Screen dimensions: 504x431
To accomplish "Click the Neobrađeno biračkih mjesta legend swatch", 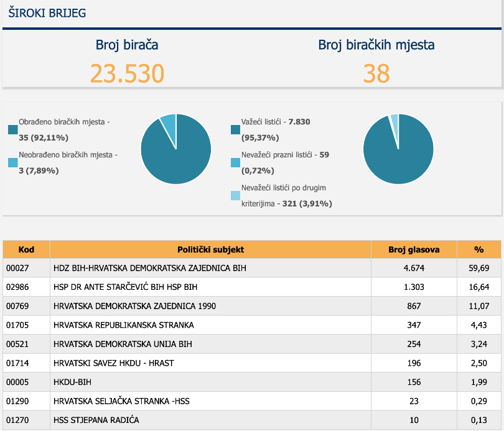I will [x=13, y=162].
